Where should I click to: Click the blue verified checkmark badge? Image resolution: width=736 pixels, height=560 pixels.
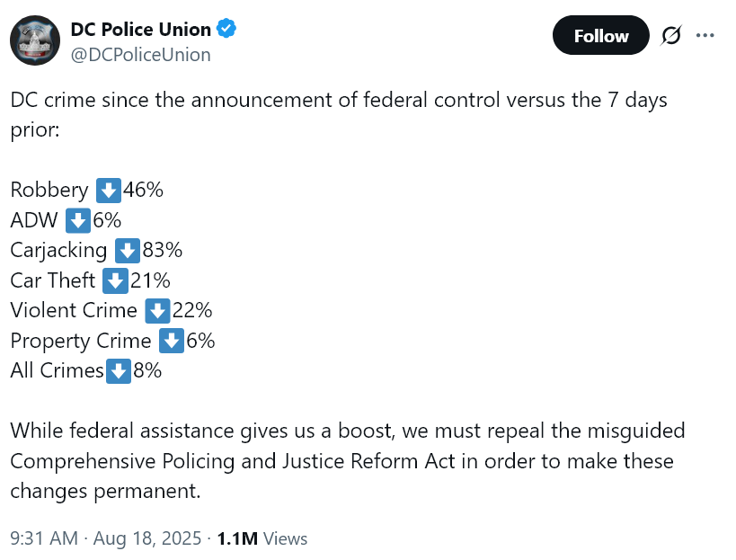[227, 29]
